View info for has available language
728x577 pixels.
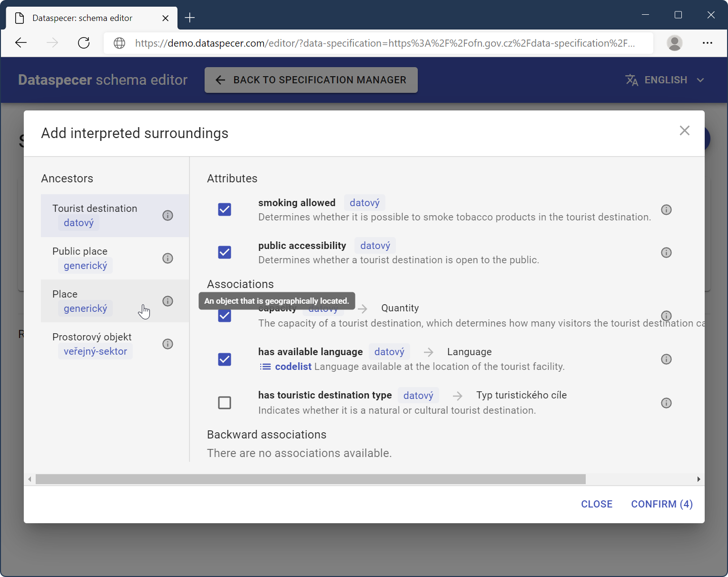click(x=666, y=359)
